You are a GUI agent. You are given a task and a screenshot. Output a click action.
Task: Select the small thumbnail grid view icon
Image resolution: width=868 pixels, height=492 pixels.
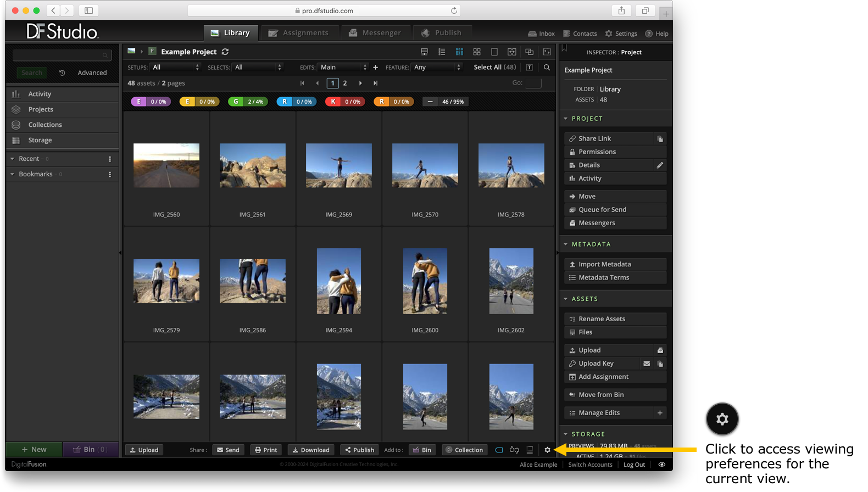point(459,52)
